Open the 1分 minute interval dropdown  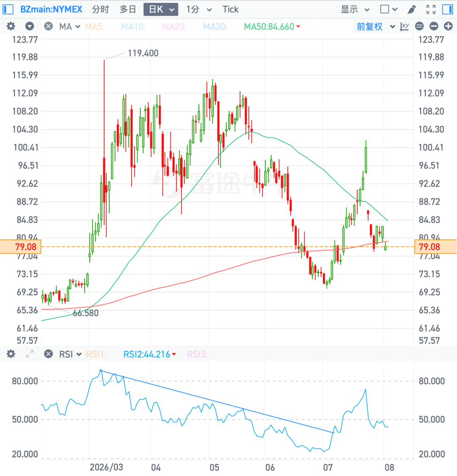(199, 9)
